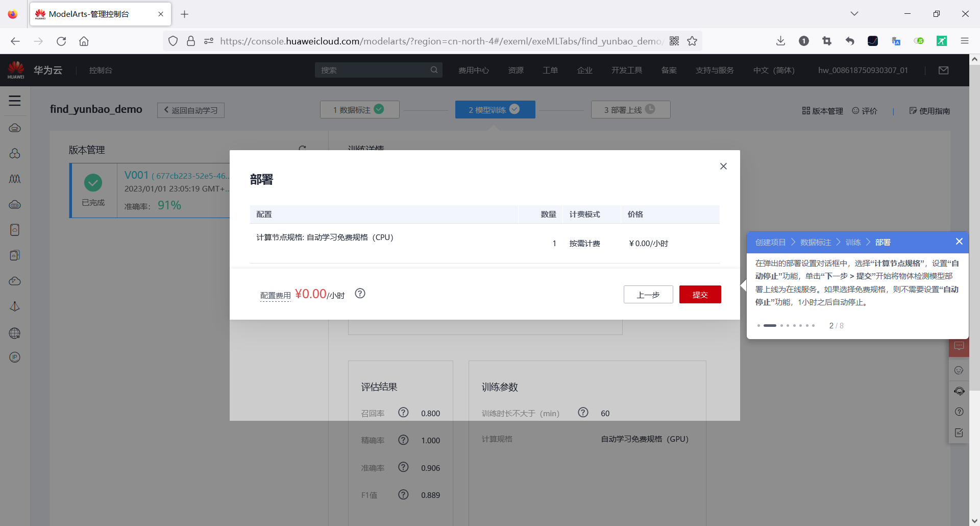The image size is (980, 526).
Task: Open the survey edit icon on right edge
Action: [960, 433]
